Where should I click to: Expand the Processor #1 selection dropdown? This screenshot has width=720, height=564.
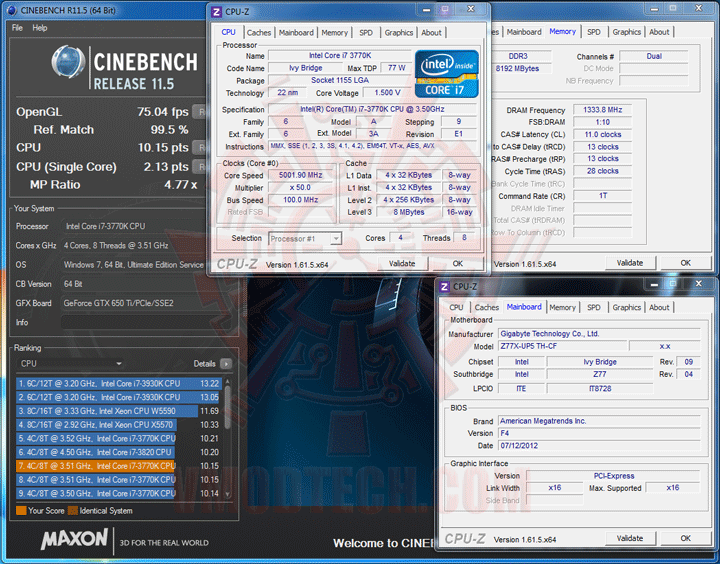pyautogui.click(x=336, y=239)
